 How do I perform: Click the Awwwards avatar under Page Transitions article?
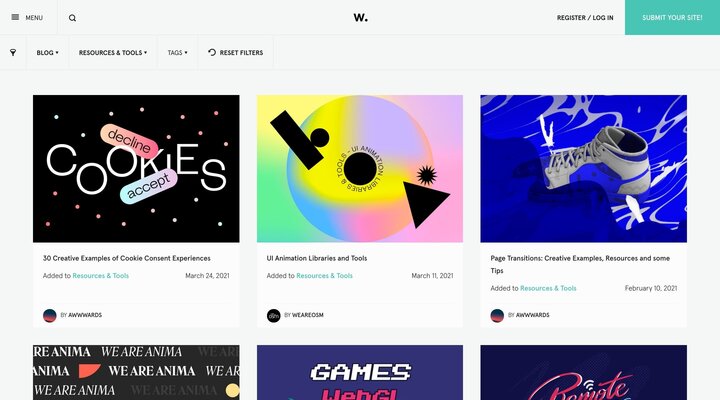click(497, 315)
